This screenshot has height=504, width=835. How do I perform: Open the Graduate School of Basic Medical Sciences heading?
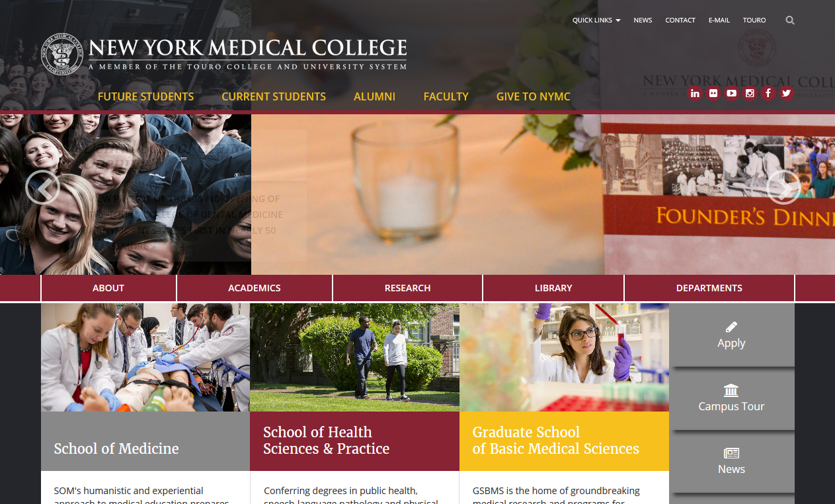556,441
